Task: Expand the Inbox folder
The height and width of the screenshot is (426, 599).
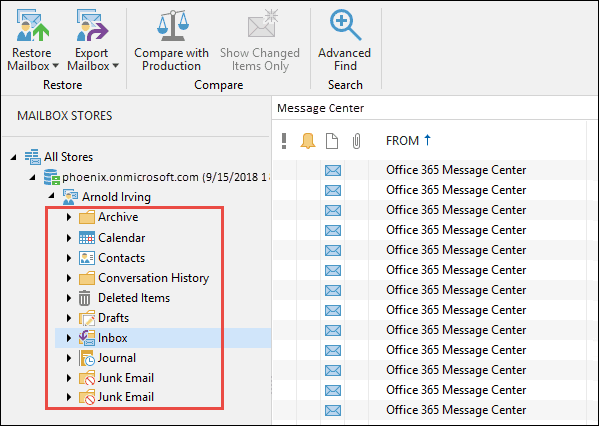Action: coord(69,338)
